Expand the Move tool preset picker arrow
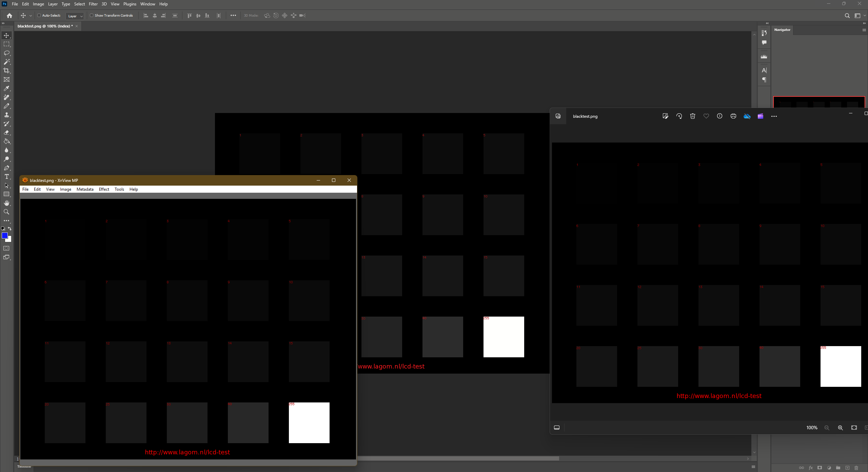 pyautogui.click(x=31, y=16)
